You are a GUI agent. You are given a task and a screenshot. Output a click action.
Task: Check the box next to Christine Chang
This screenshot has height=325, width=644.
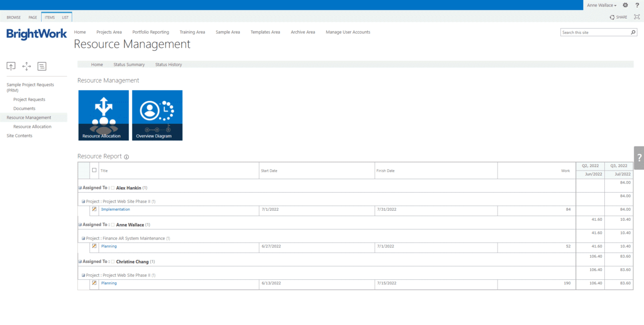pyautogui.click(x=112, y=261)
